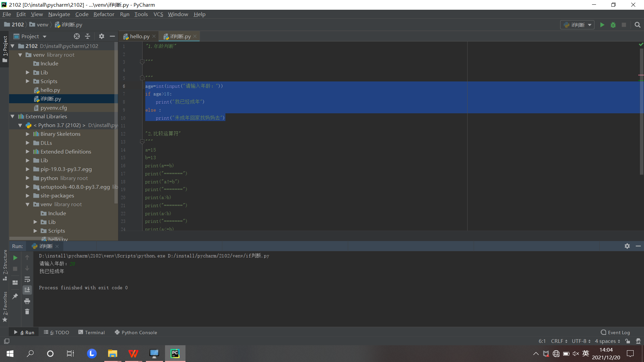Toggle pin tab in Run panel
644x362 pixels.
[15, 296]
